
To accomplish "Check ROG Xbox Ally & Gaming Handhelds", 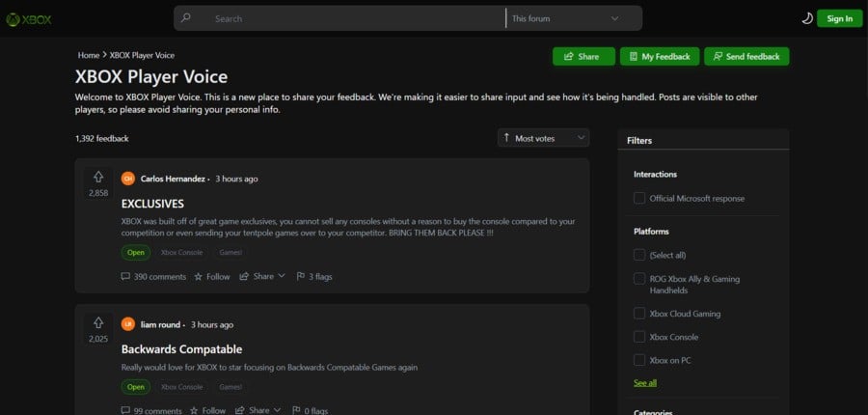I will pyautogui.click(x=639, y=279).
